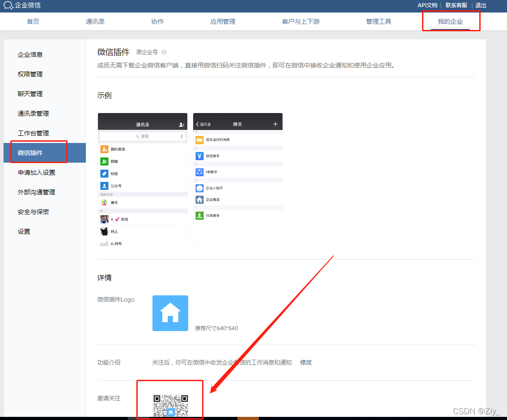Switch to the 通讯录 top tab
The width and height of the screenshot is (507, 420).
[95, 21]
